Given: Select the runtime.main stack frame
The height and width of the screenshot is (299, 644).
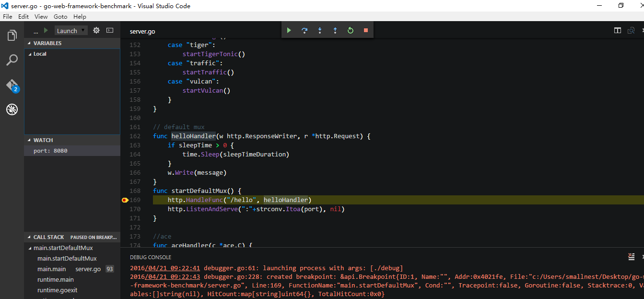Looking at the screenshot, I should tap(72, 280).
